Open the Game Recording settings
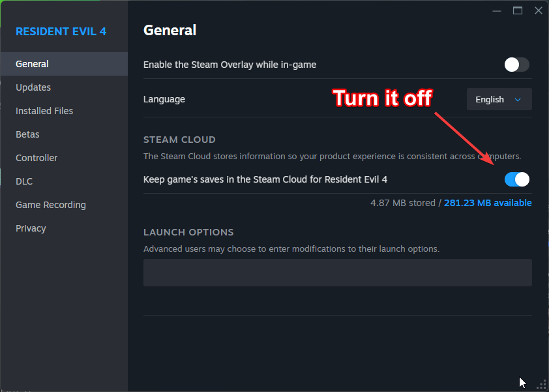549x392 pixels. point(51,205)
